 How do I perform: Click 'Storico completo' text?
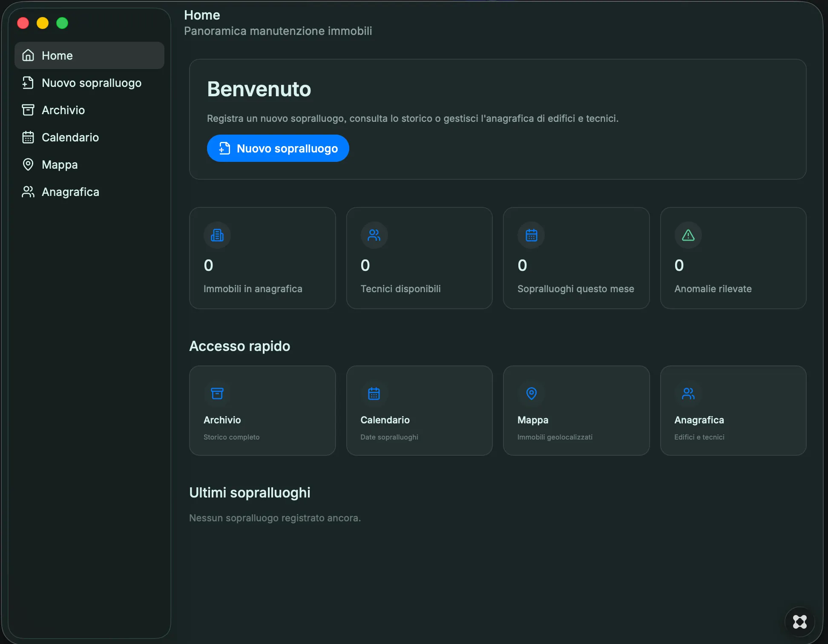tap(232, 437)
